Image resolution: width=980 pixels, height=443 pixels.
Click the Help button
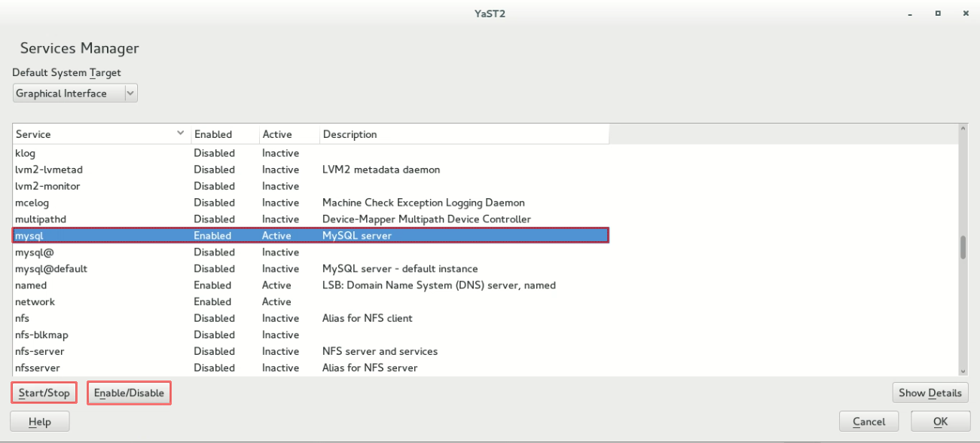tap(39, 420)
